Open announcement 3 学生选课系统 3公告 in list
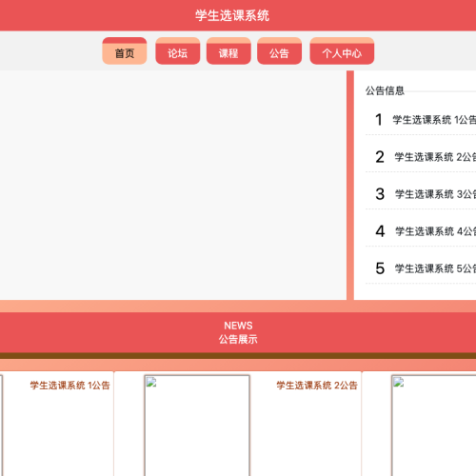The image size is (476, 476). click(x=421, y=194)
